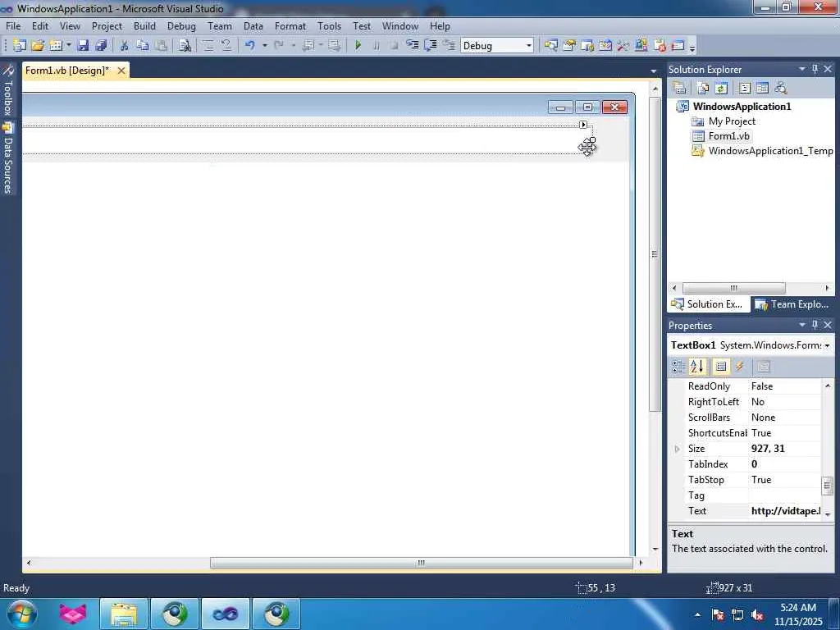Open the TextBox1 object selector dropdown

click(x=827, y=345)
